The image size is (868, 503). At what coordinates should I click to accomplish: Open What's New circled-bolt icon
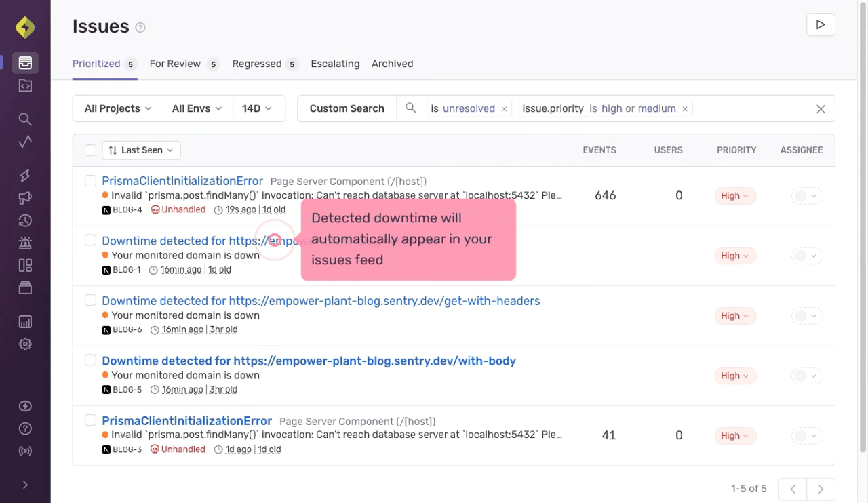[x=25, y=406]
